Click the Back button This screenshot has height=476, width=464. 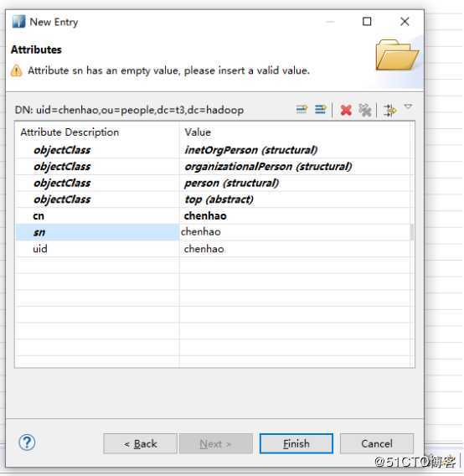(x=140, y=444)
